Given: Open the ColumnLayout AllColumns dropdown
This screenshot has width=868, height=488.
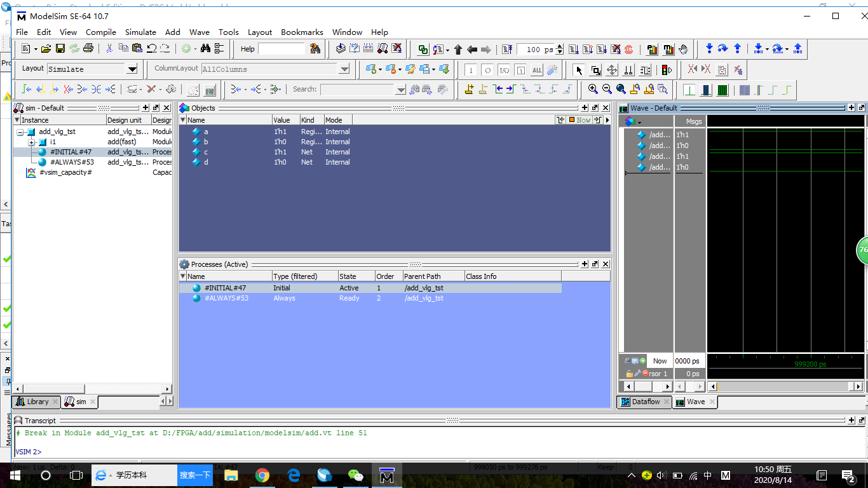Looking at the screenshot, I should [x=344, y=69].
